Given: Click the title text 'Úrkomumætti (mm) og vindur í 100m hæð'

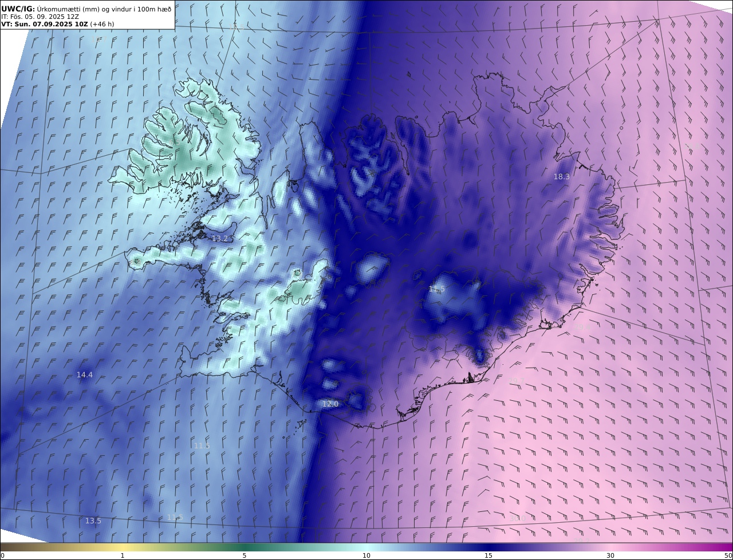Looking at the screenshot, I should [x=104, y=9].
